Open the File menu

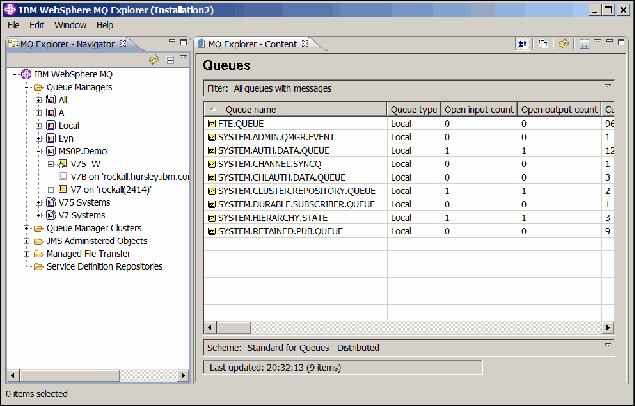[x=13, y=25]
